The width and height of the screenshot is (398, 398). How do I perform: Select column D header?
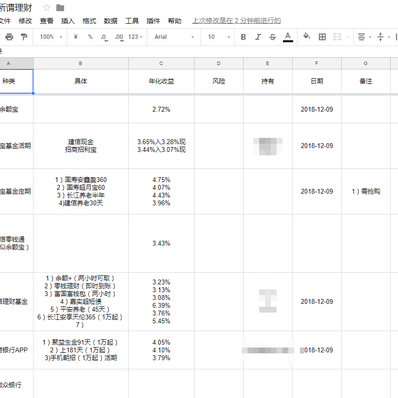(219, 63)
